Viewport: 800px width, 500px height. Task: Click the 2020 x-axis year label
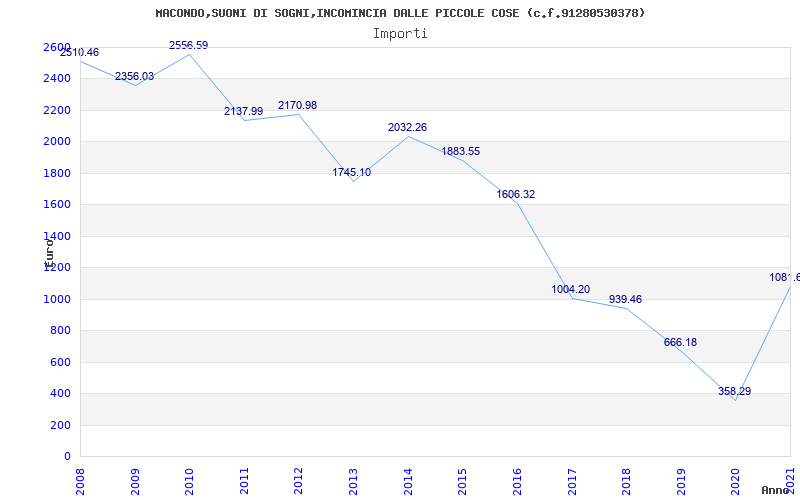point(735,482)
